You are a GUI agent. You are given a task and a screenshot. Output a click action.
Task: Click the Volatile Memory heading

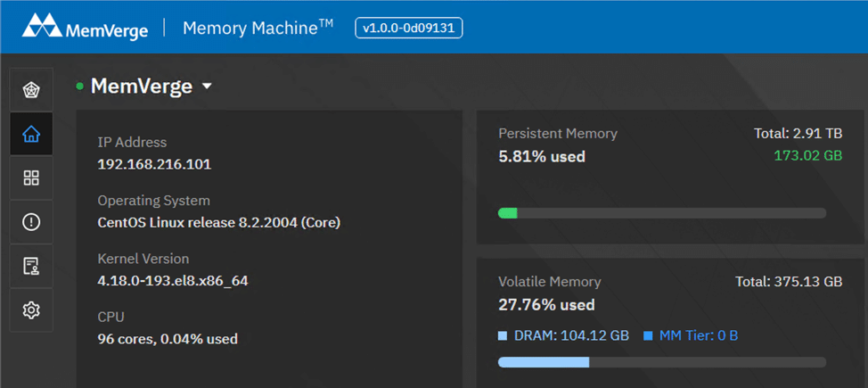coord(549,282)
